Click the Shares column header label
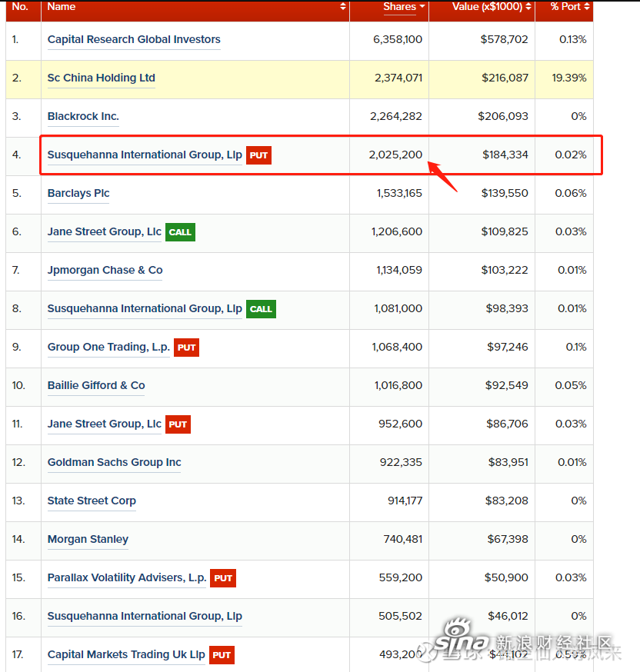This screenshot has height=672, width=640. coord(399,6)
